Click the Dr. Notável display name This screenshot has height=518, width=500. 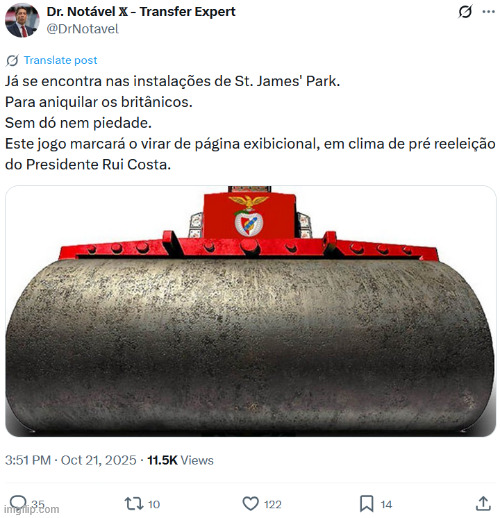point(141,12)
